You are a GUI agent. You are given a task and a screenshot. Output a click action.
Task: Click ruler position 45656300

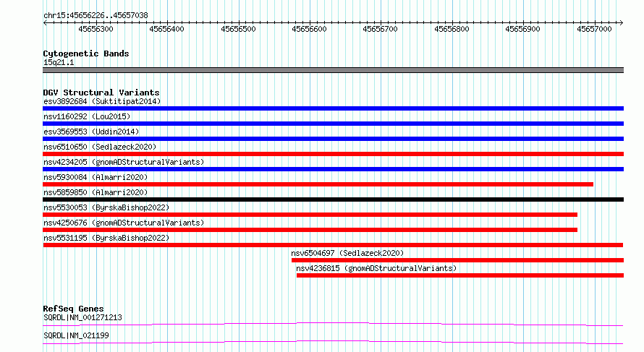pyautogui.click(x=96, y=29)
